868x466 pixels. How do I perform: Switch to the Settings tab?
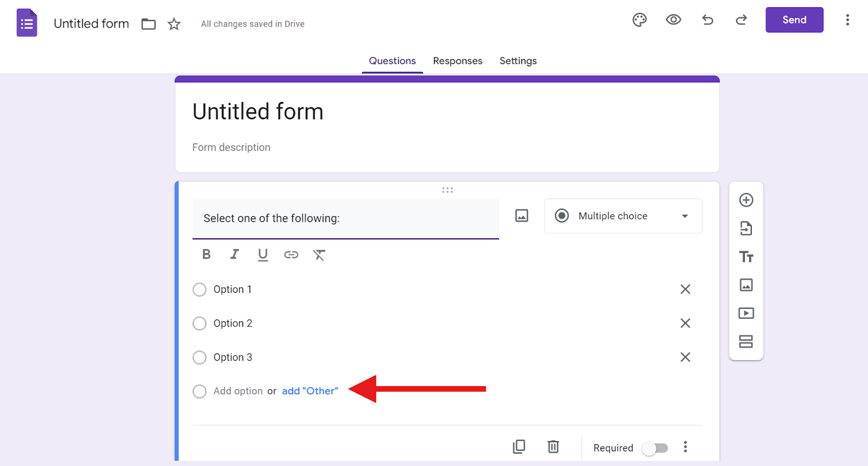[518, 61]
